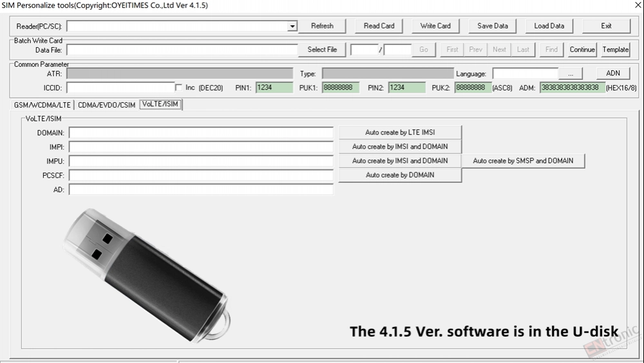Focus the DOMAIN input field
Image resolution: width=644 pixels, height=363 pixels.
coord(201,133)
